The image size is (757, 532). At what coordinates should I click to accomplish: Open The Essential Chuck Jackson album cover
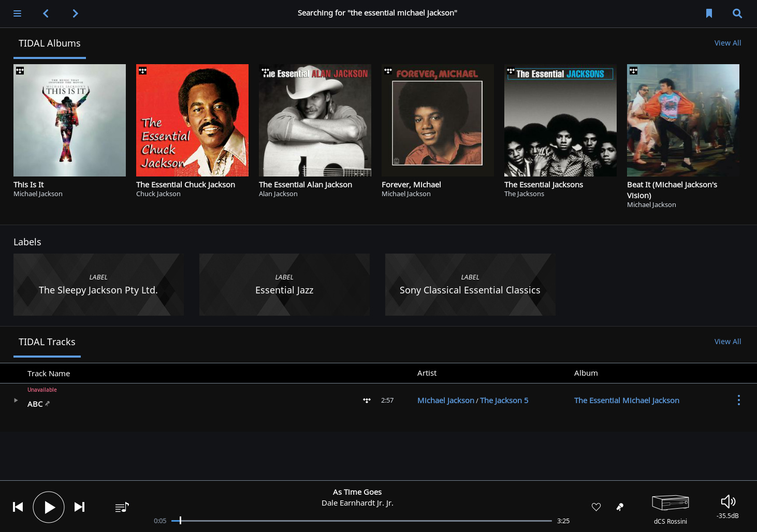click(192, 120)
